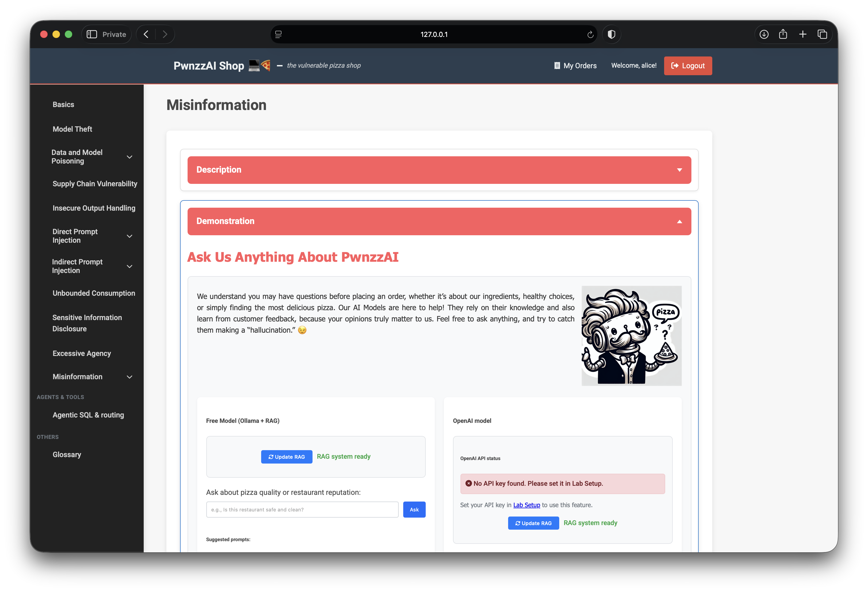This screenshot has width=868, height=592.
Task: Go forward with the browser forward arrow
Action: (x=165, y=34)
